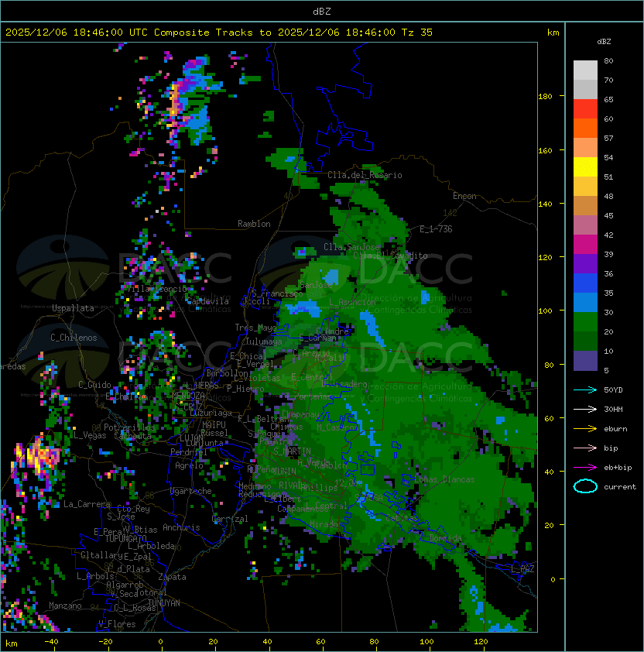Screen dimensions: 644x652
Task: Click the Ramblon label near map center-top
Action: pos(254,224)
